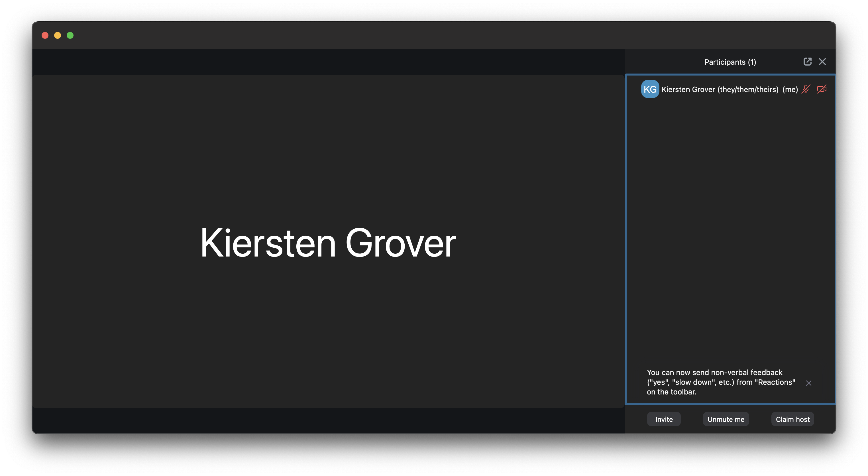Close the Participants panel
This screenshot has height=476, width=868.
point(822,61)
